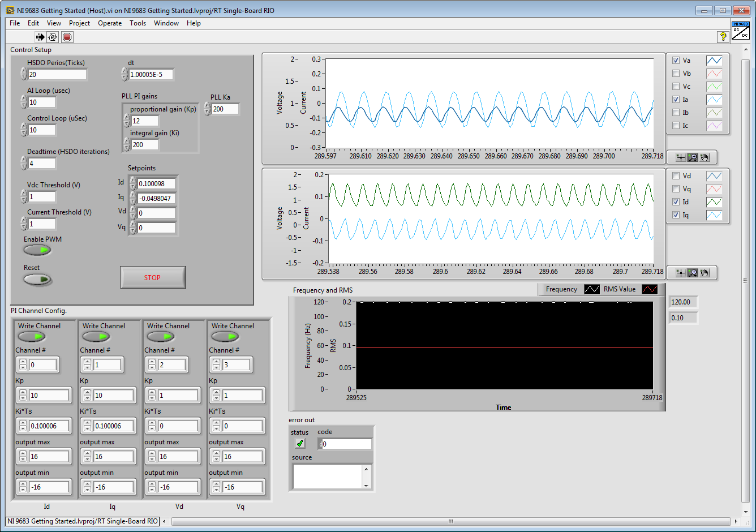Open the File menu
Image resolution: width=756 pixels, height=532 pixels.
tap(15, 23)
